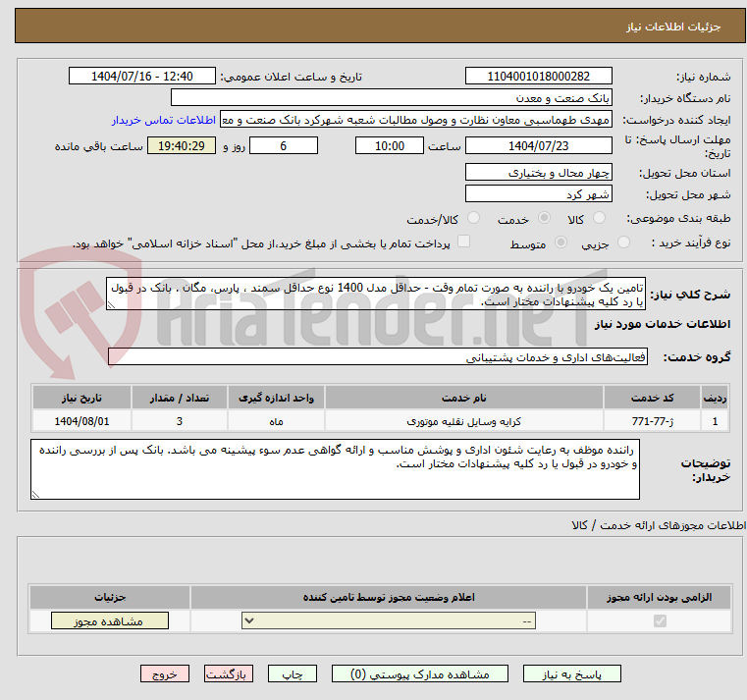Click the تعداد / مقدار column header
The width and height of the screenshot is (747, 700).
click(179, 398)
